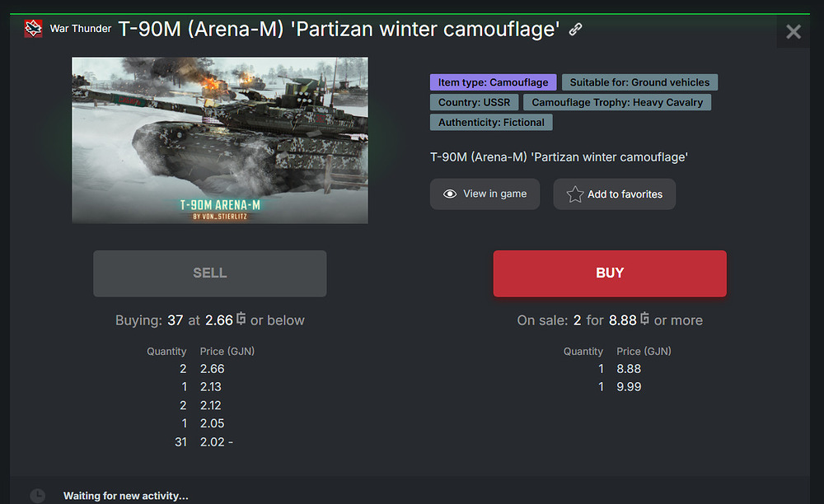Click the GJN coin icon near 2.66
Image resolution: width=824 pixels, height=504 pixels.
[241, 319]
